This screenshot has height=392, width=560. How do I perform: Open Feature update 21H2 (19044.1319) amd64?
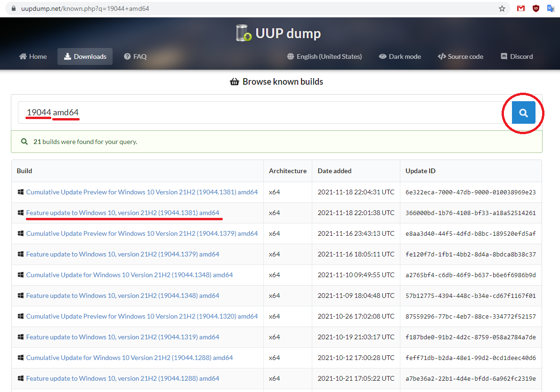pyautogui.click(x=122, y=337)
